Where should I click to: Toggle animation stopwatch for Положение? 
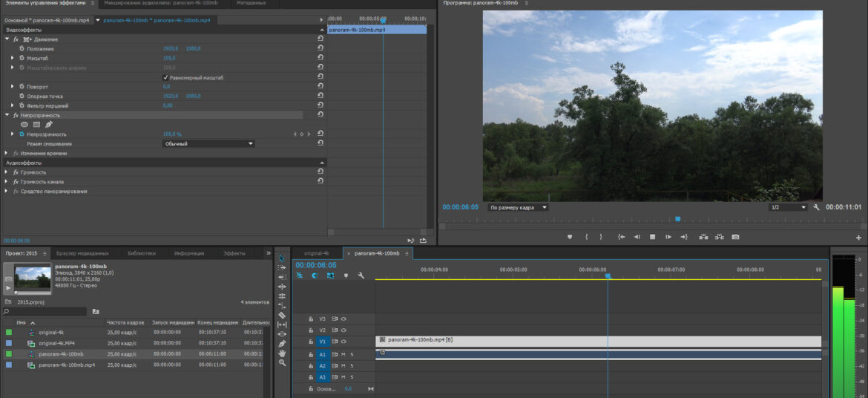pyautogui.click(x=22, y=49)
